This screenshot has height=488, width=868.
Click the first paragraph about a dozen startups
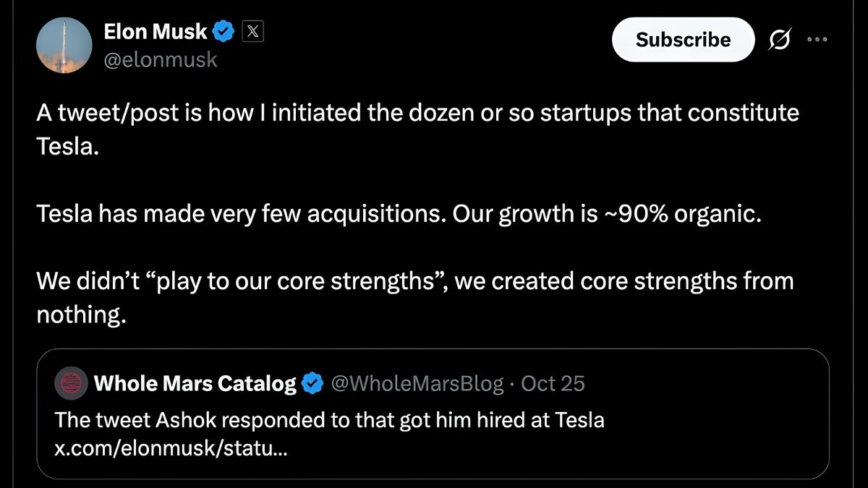click(x=418, y=112)
